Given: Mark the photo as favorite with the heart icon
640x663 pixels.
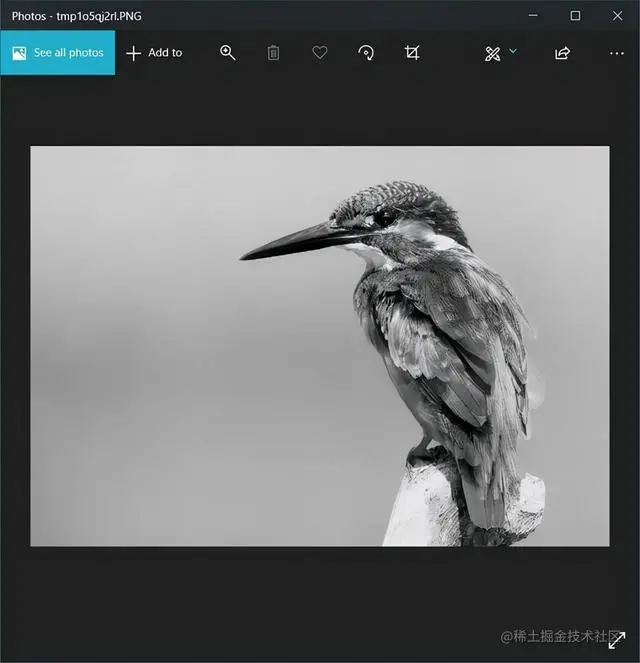Looking at the screenshot, I should [320, 53].
